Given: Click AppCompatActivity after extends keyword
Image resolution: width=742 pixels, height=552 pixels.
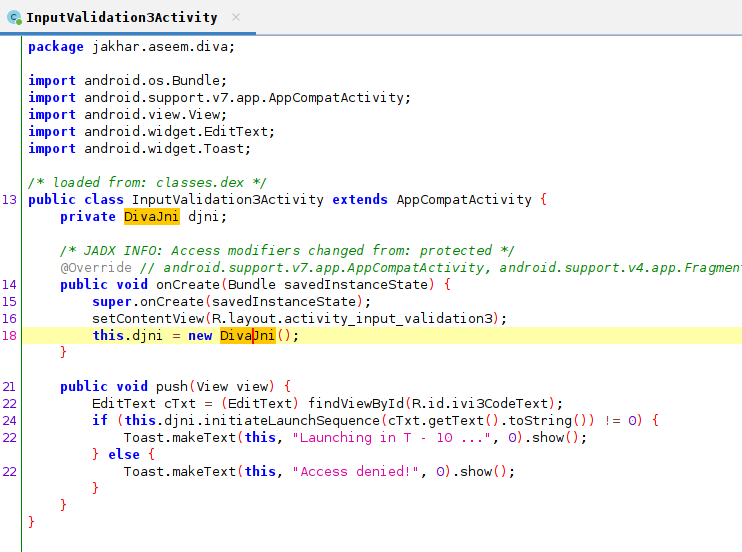Looking at the screenshot, I should [464, 200].
